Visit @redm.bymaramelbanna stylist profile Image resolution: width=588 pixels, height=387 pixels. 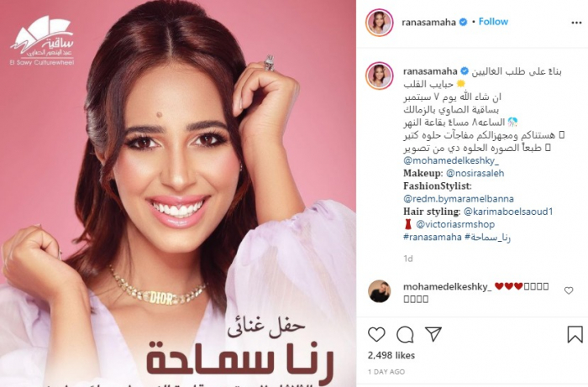pyautogui.click(x=459, y=199)
